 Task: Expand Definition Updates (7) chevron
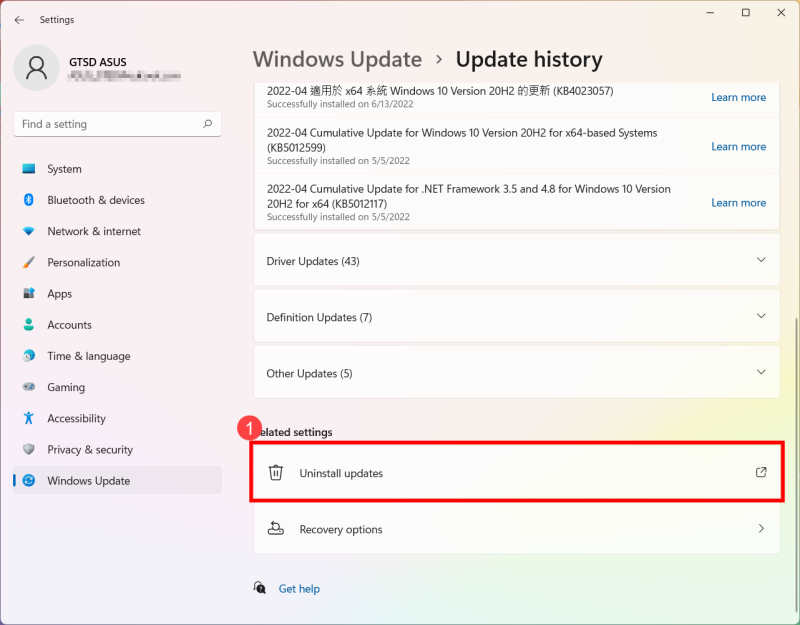pos(761,316)
